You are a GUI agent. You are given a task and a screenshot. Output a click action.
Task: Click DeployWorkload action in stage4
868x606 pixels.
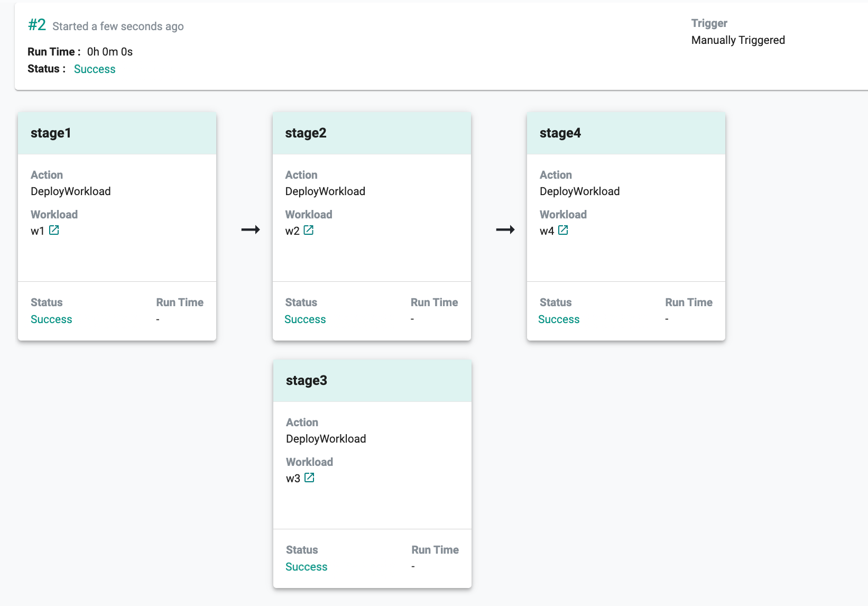(579, 191)
